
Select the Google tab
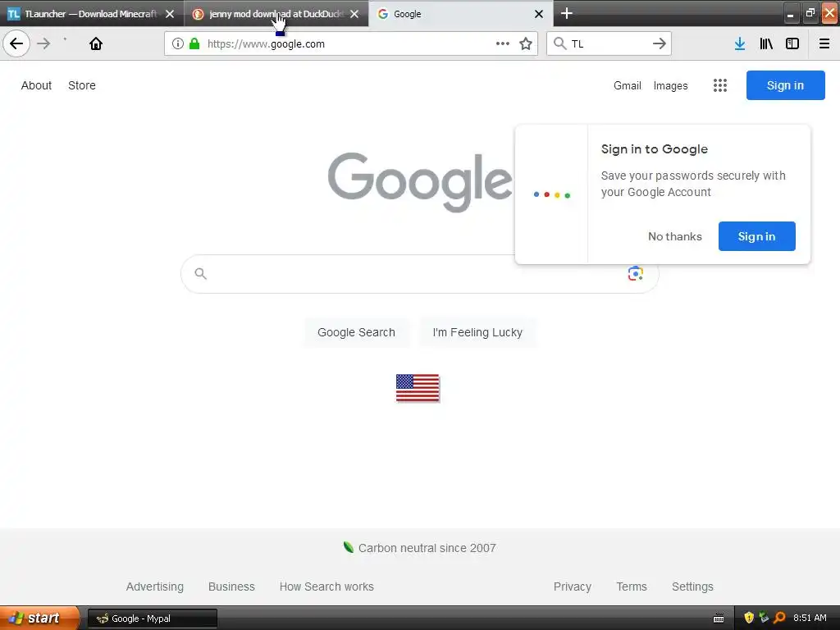pyautogui.click(x=461, y=14)
